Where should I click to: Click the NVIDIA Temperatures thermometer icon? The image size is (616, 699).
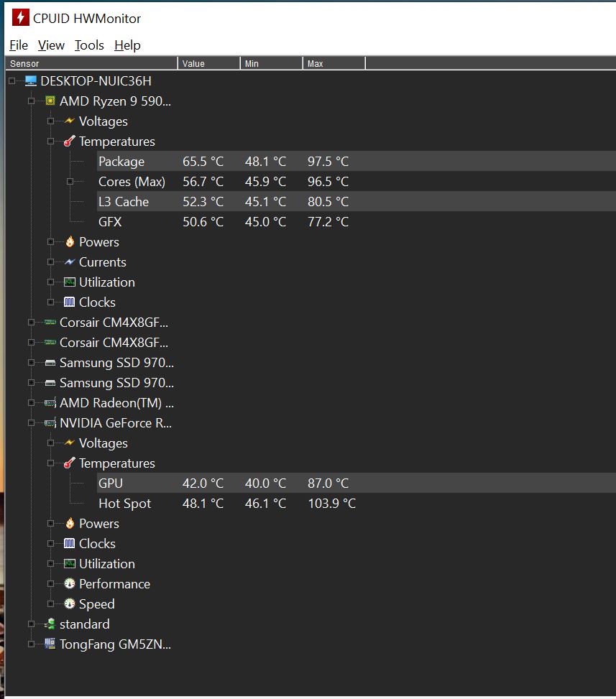(x=69, y=463)
